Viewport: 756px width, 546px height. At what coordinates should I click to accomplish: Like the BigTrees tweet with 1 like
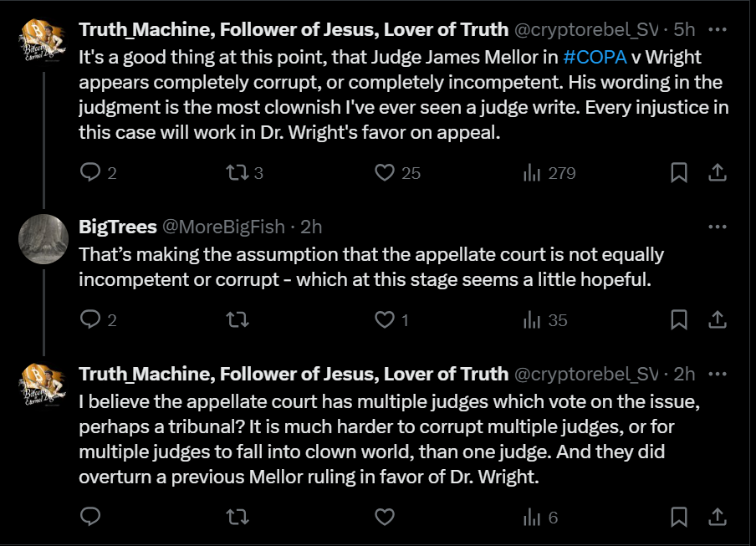[x=385, y=320]
